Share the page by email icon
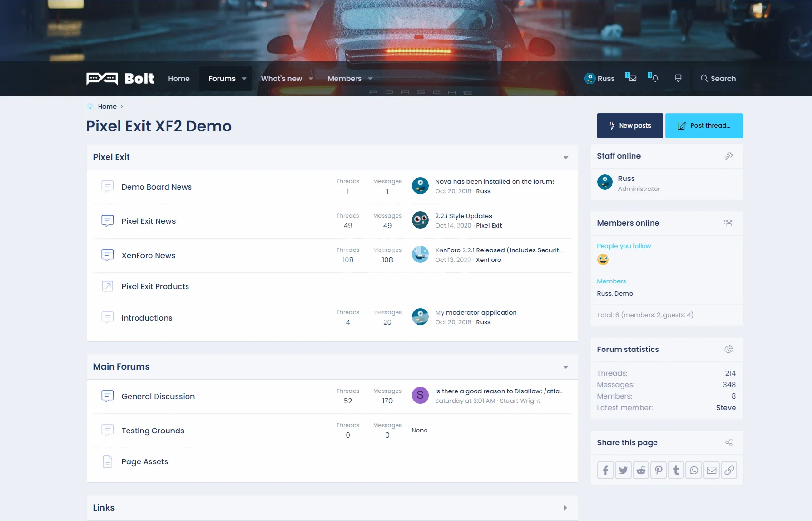Screen dimensions: 812x521 712,471
